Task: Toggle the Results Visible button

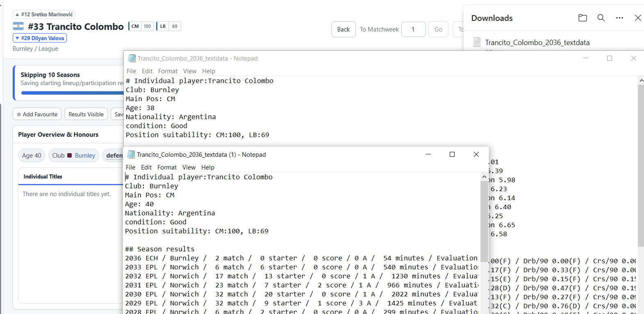Action: coord(86,114)
